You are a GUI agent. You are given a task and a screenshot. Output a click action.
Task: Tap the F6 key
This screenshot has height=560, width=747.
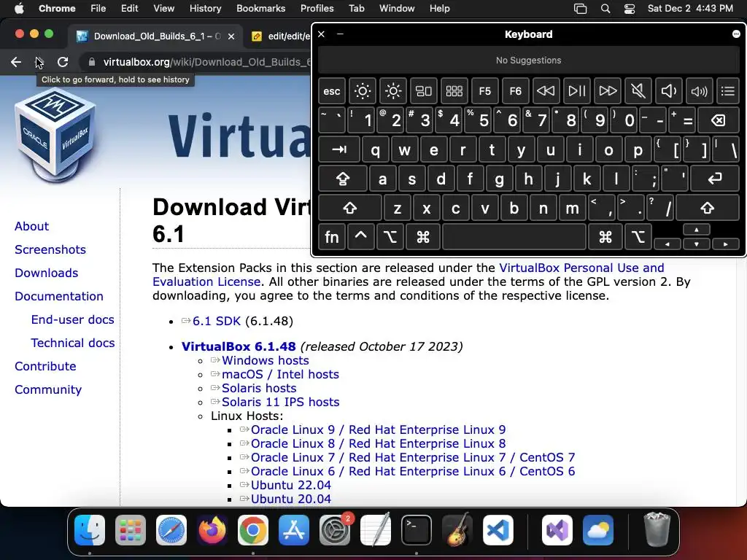pyautogui.click(x=515, y=91)
